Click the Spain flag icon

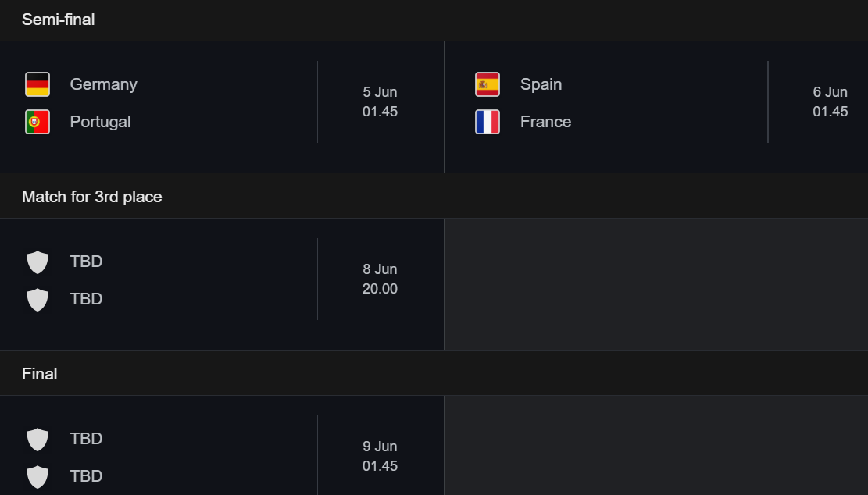click(488, 84)
